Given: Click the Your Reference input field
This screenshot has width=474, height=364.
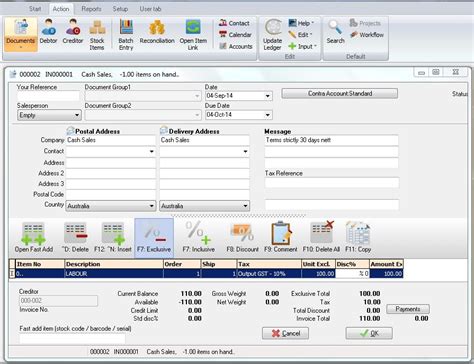Looking at the screenshot, I should click(48, 96).
